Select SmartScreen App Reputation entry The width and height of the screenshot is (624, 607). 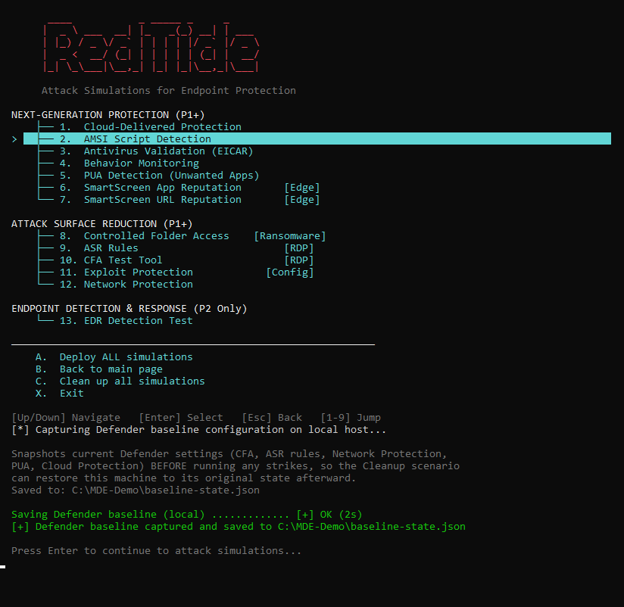(150, 187)
